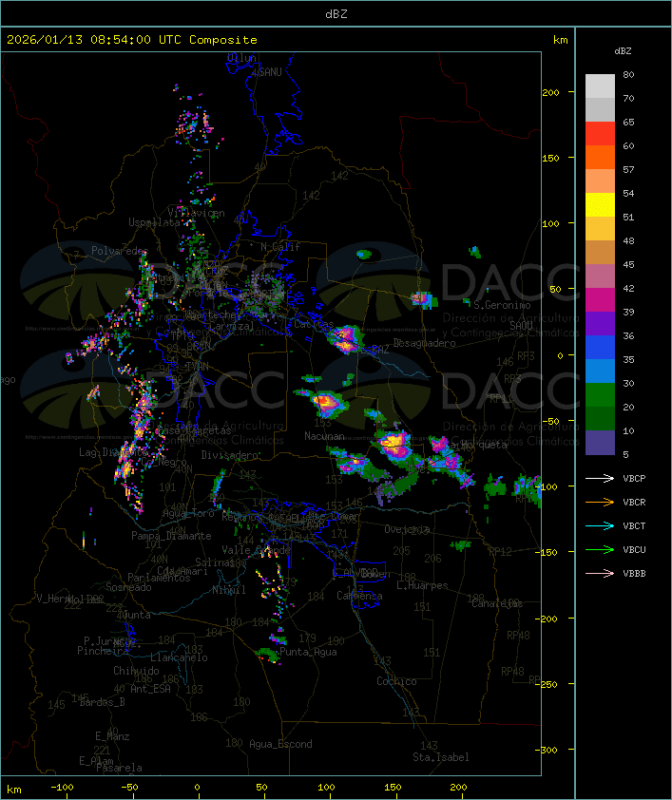Click the Agua_Escond location label
The width and height of the screenshot is (672, 800).
pyautogui.click(x=280, y=744)
